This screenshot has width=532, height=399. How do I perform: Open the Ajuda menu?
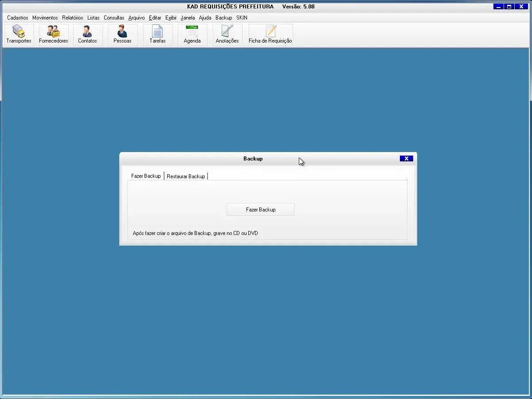pos(205,18)
